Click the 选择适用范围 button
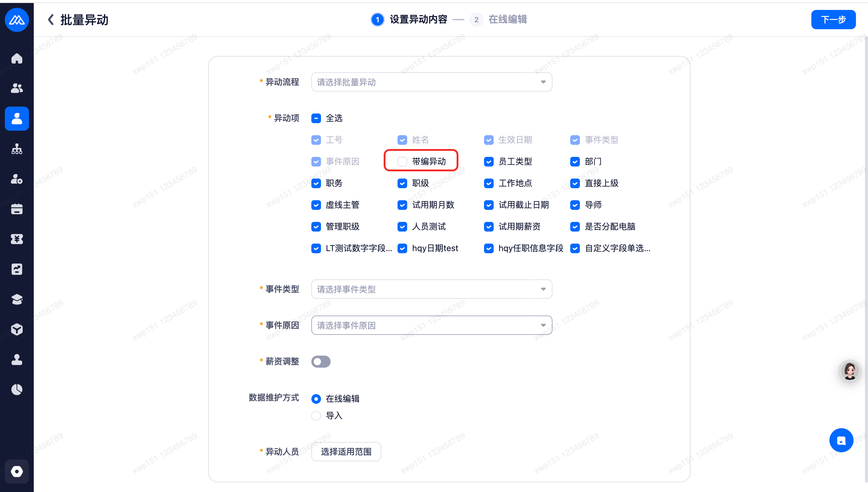The height and width of the screenshot is (492, 868). [346, 452]
